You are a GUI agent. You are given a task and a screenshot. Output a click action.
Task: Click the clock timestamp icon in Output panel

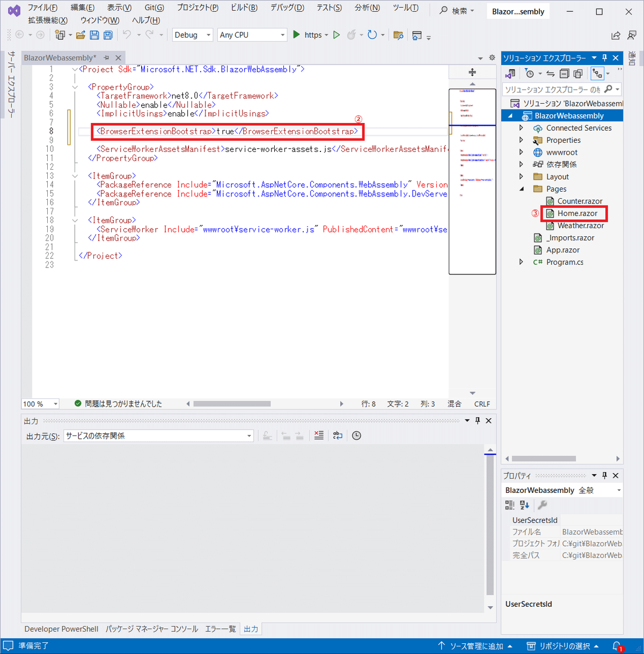356,435
